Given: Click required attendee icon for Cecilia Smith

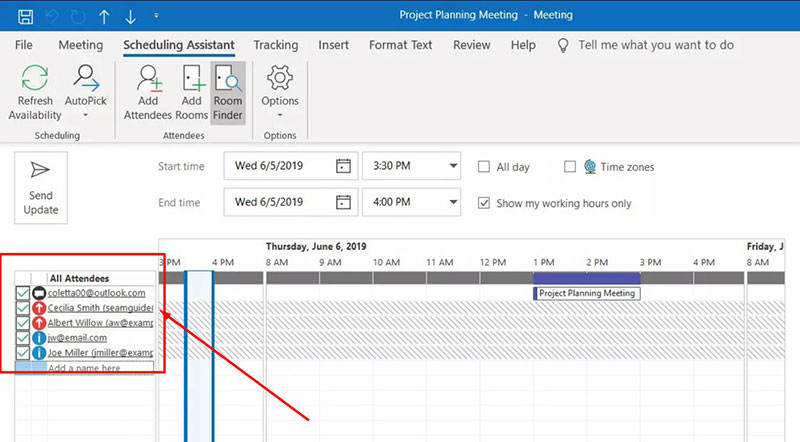Looking at the screenshot, I should (x=39, y=308).
